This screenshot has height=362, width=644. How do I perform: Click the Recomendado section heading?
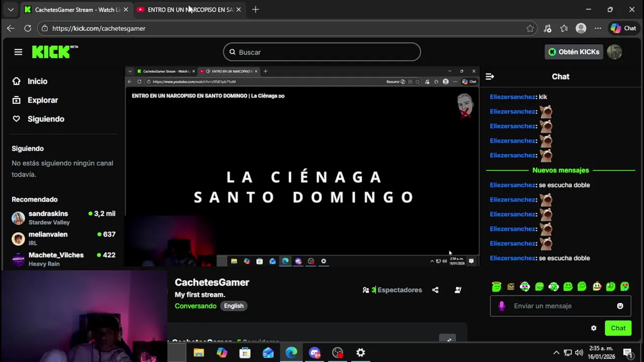pos(35,200)
